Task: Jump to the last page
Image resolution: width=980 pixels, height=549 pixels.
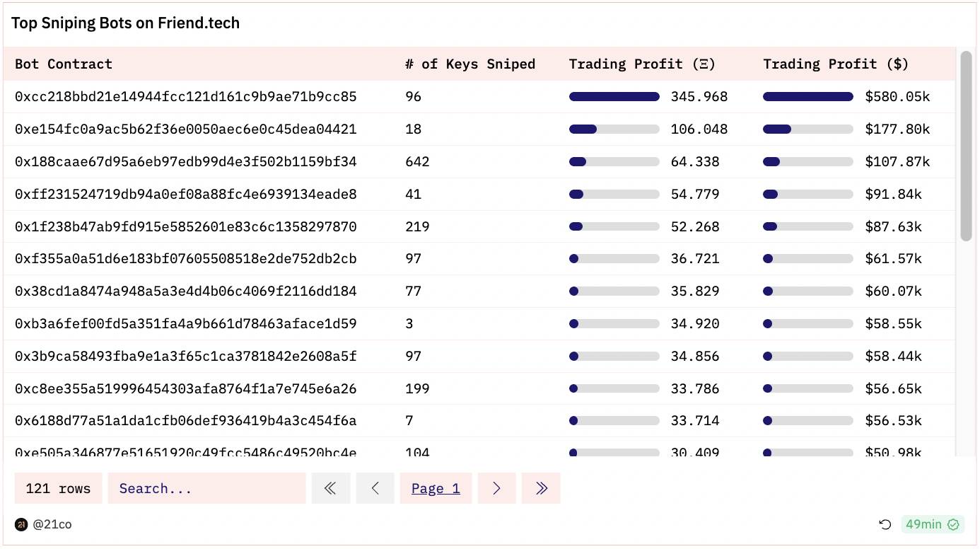Action: click(x=541, y=488)
